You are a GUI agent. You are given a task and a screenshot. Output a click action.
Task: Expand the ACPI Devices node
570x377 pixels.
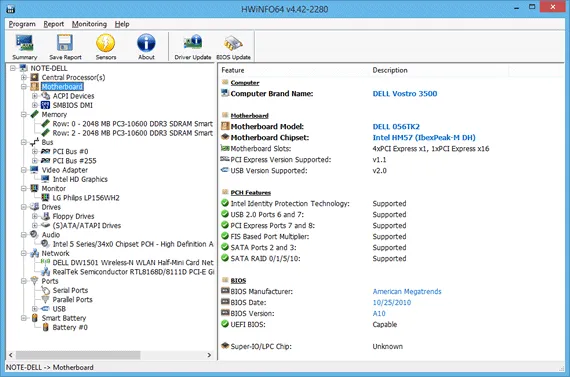(x=35, y=96)
